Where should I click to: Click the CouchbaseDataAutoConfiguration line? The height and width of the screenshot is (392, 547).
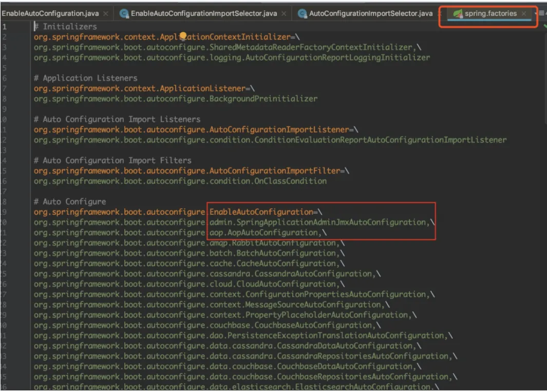pos(228,366)
